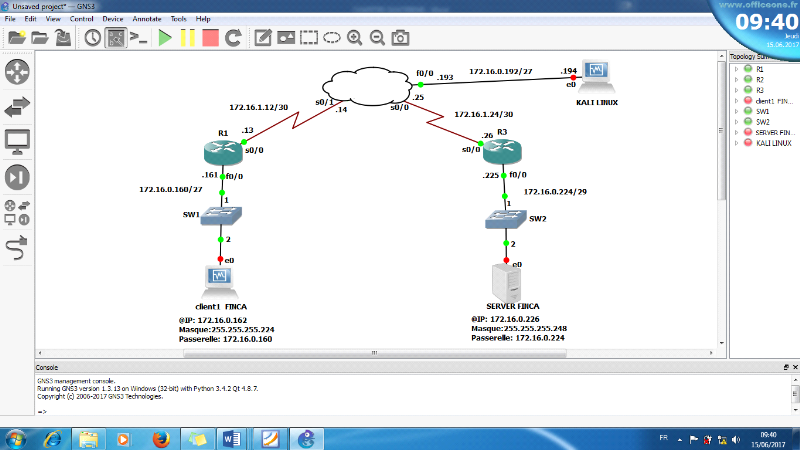Click canvas horizontal scrollbar thumb
Image resolution: width=800 pixels, height=450 pixels.
click(x=374, y=353)
